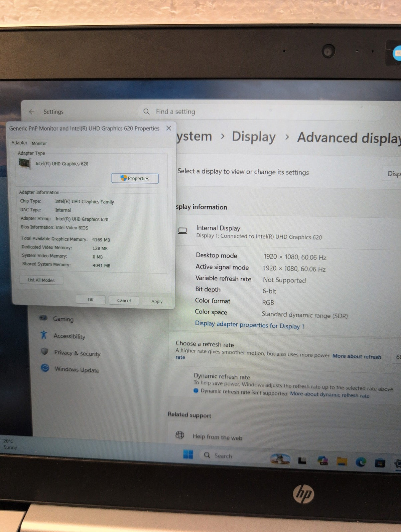Click the Privacy & security shield icon
This screenshot has width=401, height=532.
pyautogui.click(x=44, y=351)
